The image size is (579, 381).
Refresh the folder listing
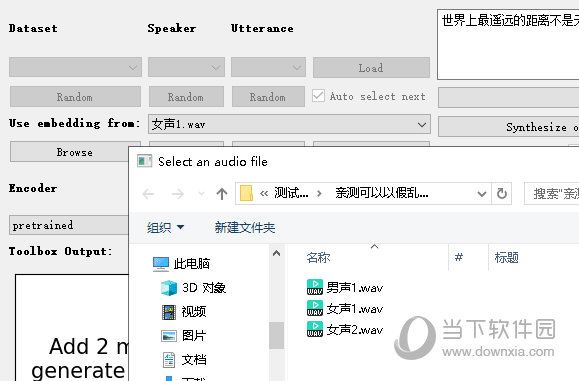[x=501, y=193]
